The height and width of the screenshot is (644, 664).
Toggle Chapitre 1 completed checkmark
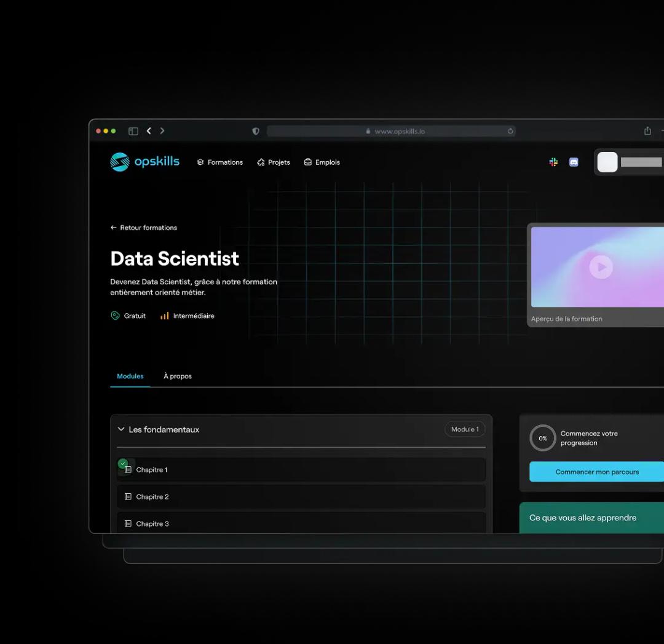123,463
